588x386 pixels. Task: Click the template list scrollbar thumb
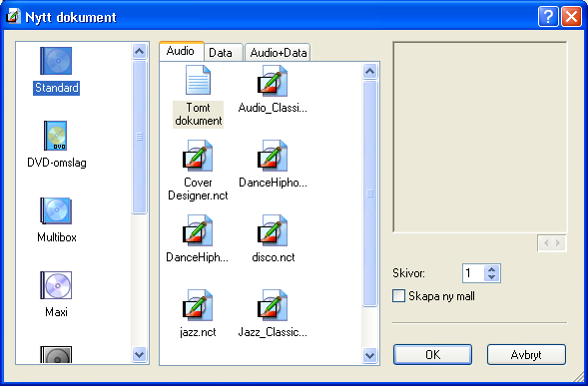coord(369,193)
